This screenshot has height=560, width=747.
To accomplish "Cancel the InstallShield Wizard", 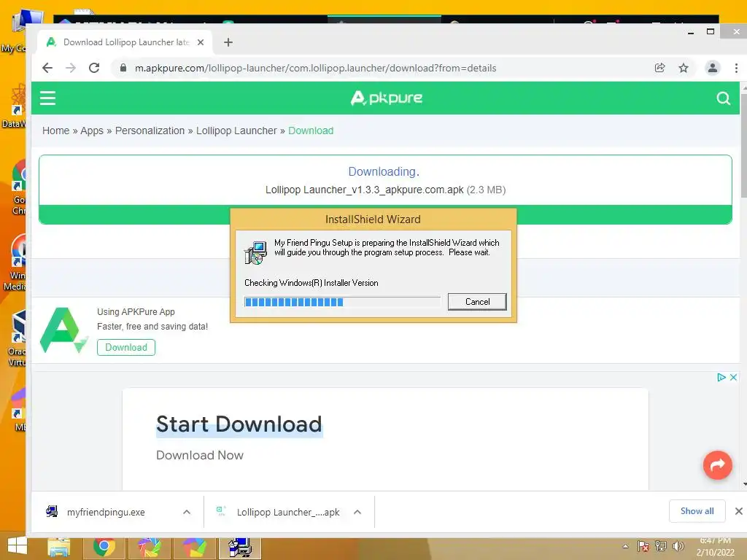I will [477, 301].
